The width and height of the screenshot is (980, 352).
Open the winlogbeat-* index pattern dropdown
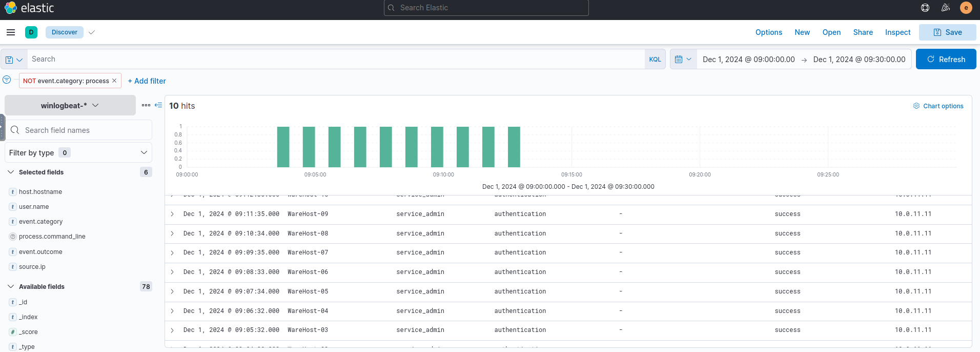click(x=70, y=106)
